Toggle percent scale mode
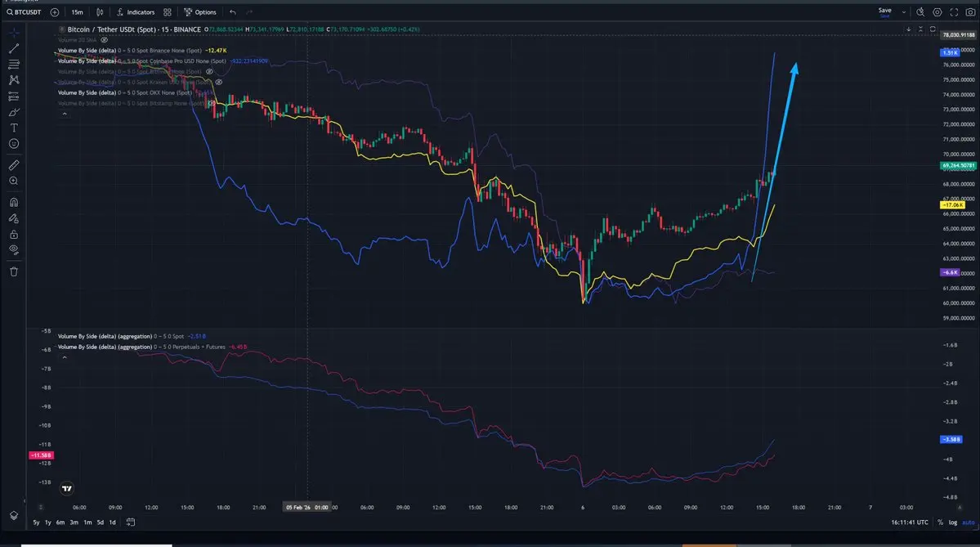Image resolution: width=980 pixels, height=547 pixels. click(940, 522)
